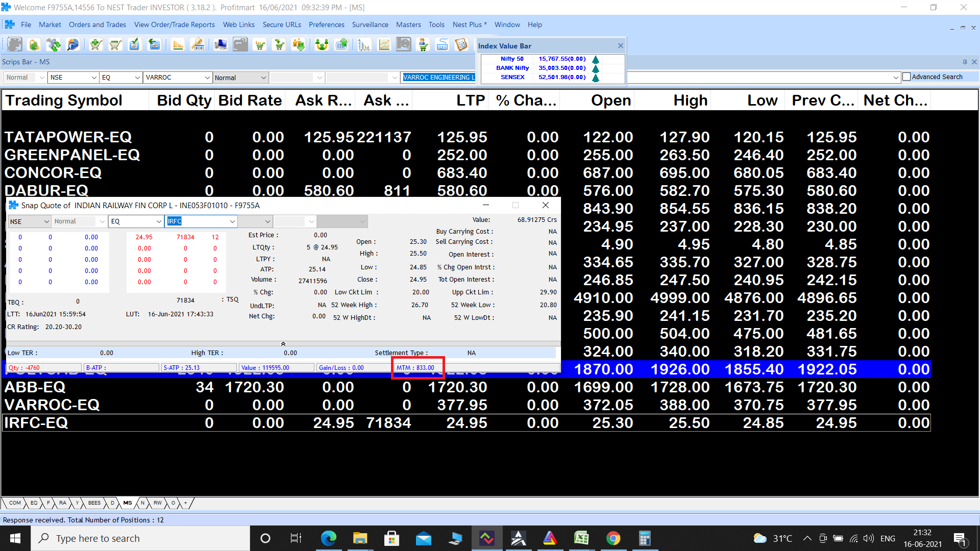Image resolution: width=980 pixels, height=551 pixels.
Task: Open sell order entry plain cart icon
Action: 115,45
